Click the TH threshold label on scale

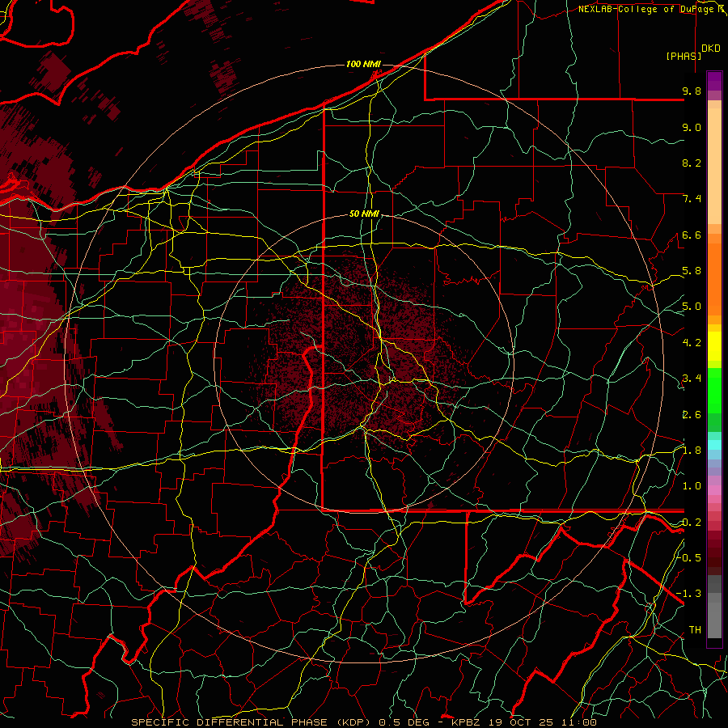[x=695, y=630]
